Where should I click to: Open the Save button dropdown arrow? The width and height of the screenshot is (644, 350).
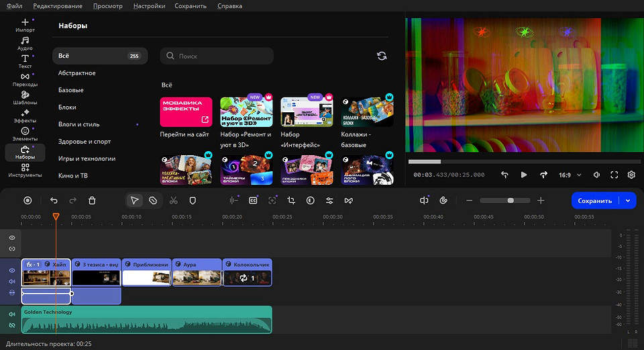pyautogui.click(x=628, y=201)
